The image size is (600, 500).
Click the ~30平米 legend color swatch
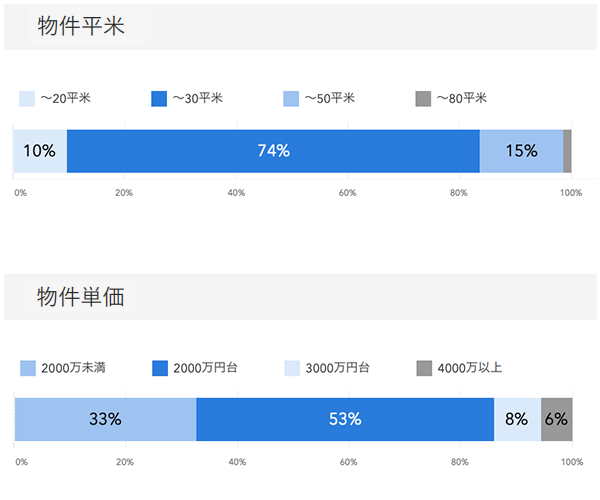coord(159,98)
